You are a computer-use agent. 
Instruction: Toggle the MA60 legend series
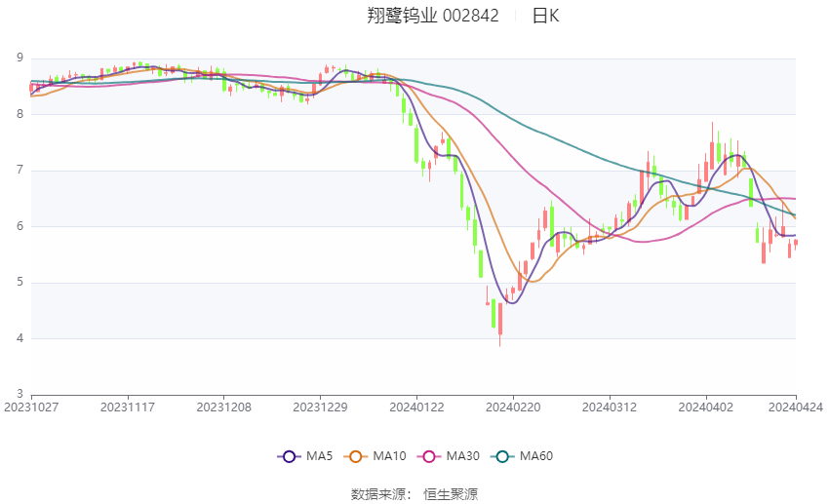(522, 456)
